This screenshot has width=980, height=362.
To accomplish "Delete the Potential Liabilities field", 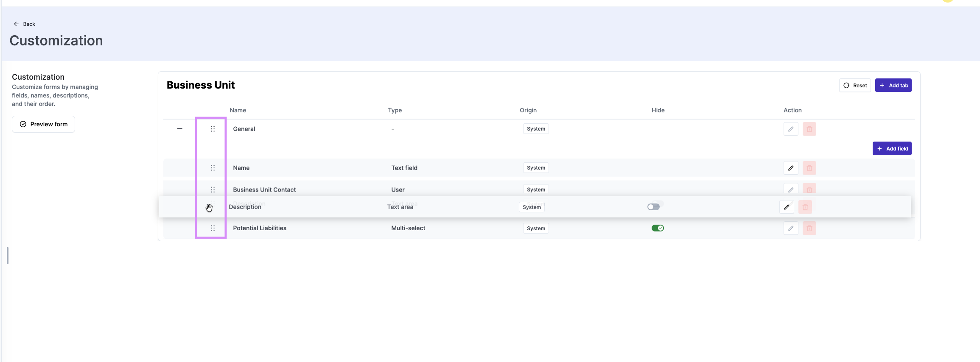I will click(809, 228).
